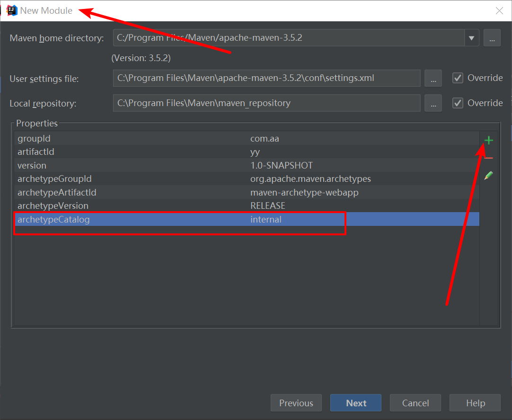Image resolution: width=512 pixels, height=420 pixels.
Task: Toggle Override for Local repository
Action: [x=458, y=103]
